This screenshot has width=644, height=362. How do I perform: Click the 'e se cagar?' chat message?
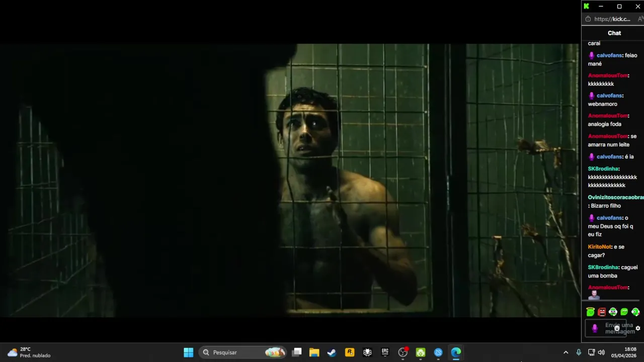tap(606, 251)
